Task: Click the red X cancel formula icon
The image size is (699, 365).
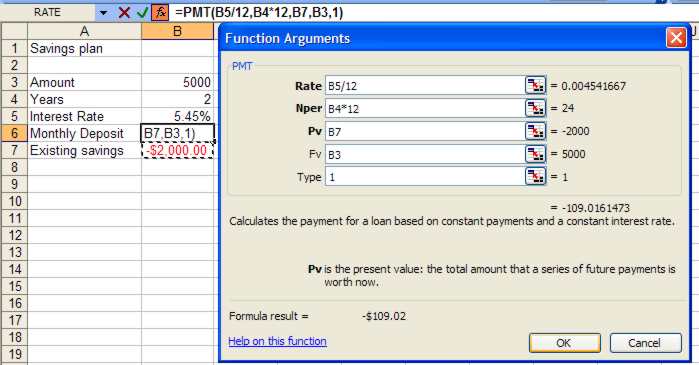Action: 124,12
